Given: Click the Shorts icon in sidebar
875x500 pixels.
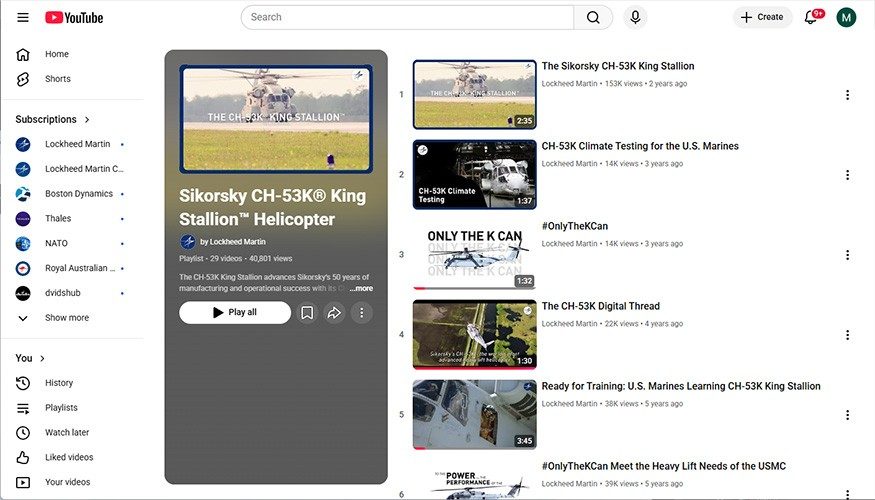Looking at the screenshot, I should [23, 79].
